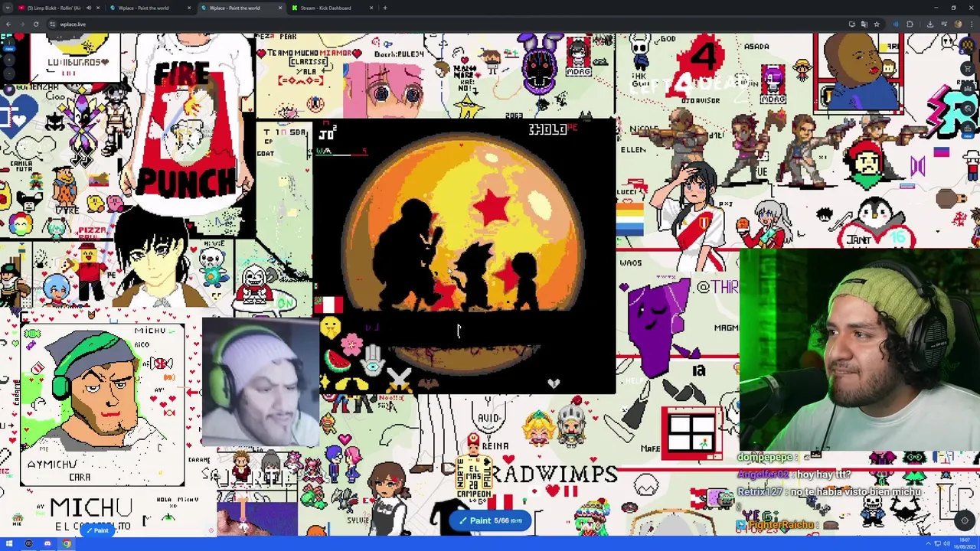Click the PUNCH pixel text on the shirt
Image resolution: width=980 pixels, height=551 pixels.
pyautogui.click(x=186, y=183)
